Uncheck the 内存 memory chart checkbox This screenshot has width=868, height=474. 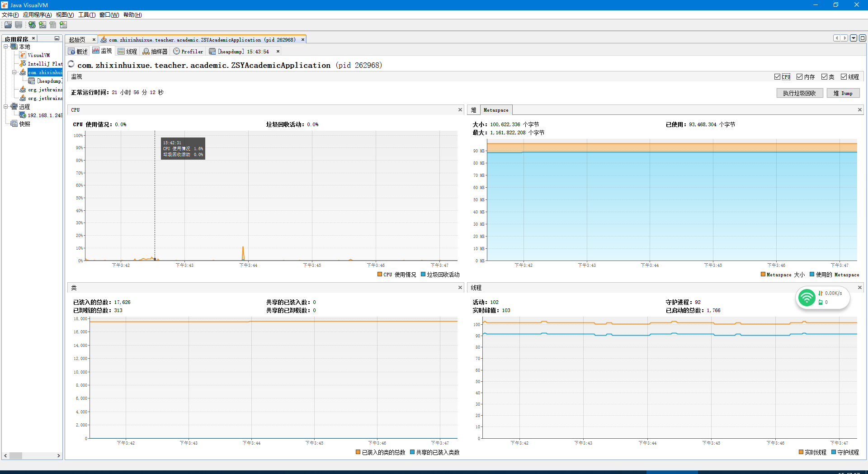pos(800,77)
